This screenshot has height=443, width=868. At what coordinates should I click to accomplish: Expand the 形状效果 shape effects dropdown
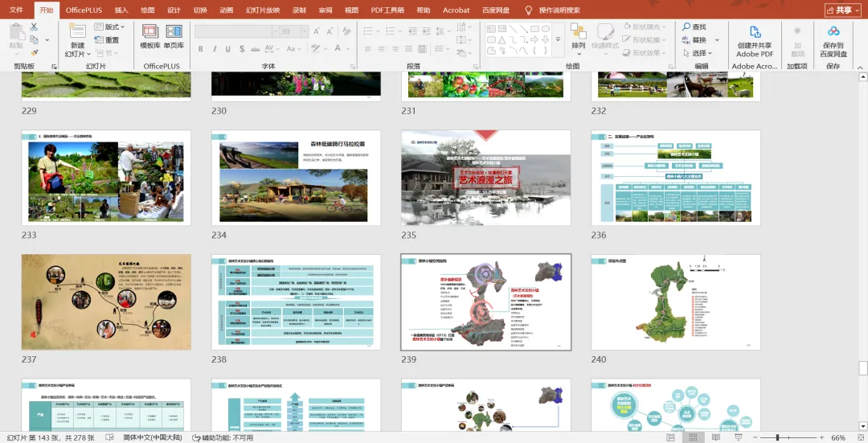pos(663,53)
